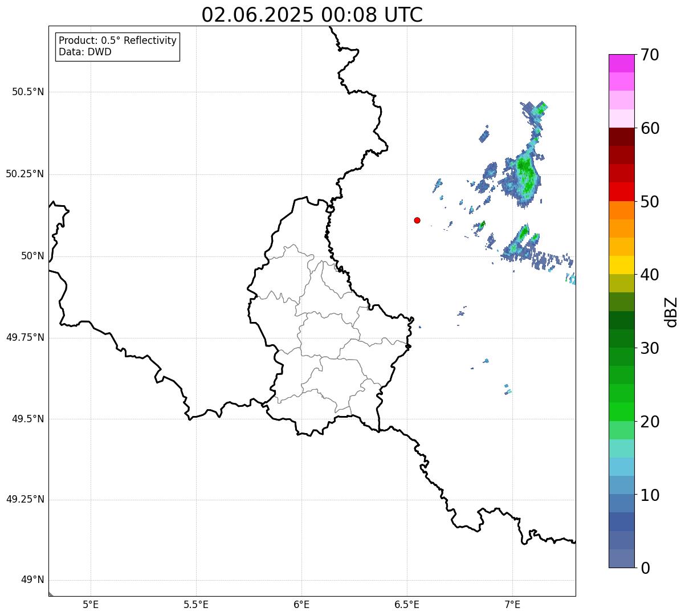This screenshot has width=685, height=616.
Task: Click the bright red colorbar segment above 50
Action: tap(621, 191)
